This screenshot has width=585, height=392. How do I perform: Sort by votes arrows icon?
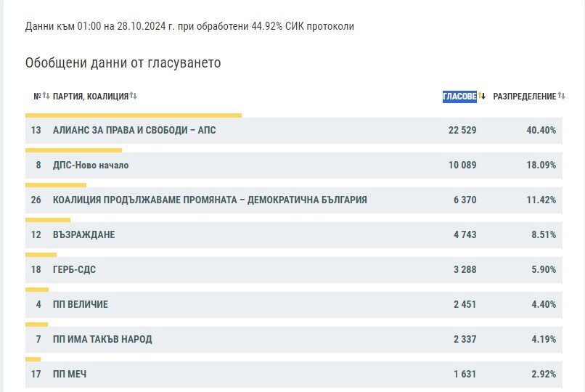(x=482, y=96)
